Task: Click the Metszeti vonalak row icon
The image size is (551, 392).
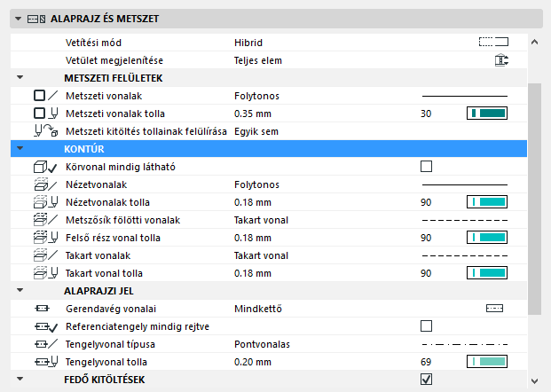Action: pyautogui.click(x=44, y=95)
